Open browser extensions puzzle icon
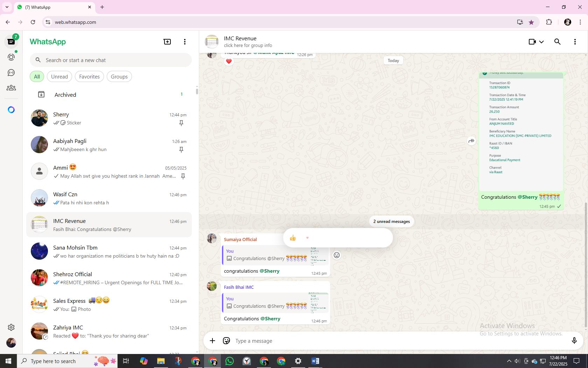588x368 pixels. 549,22
